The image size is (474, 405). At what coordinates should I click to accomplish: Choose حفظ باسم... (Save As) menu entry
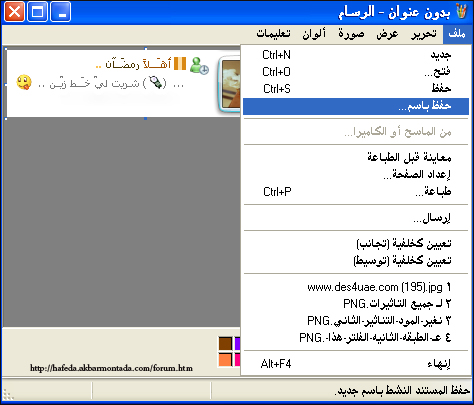[x=356, y=106]
